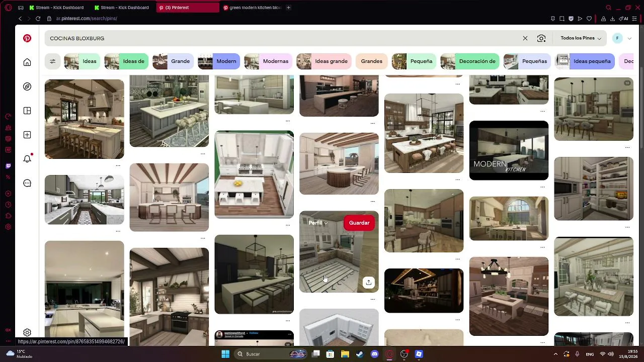Open the notifications bell

pyautogui.click(x=27, y=159)
